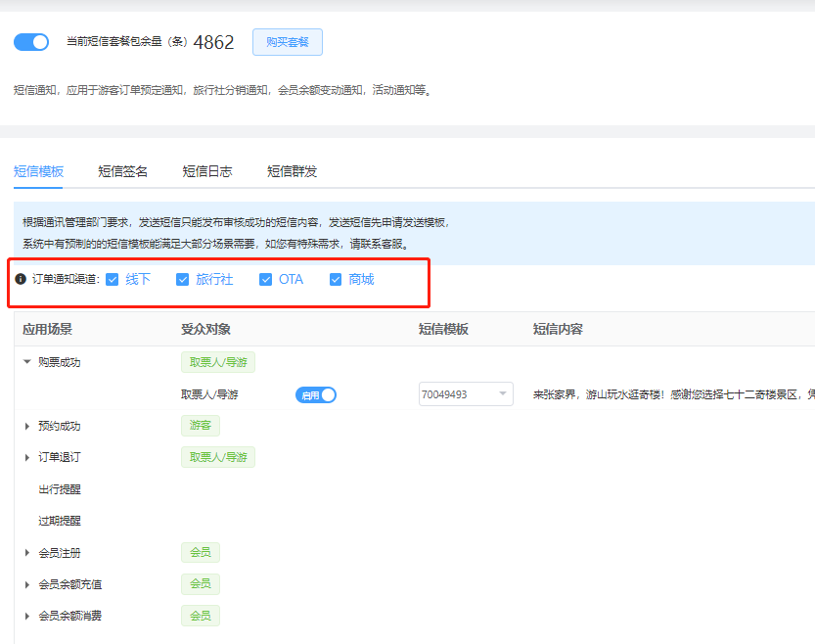
Task: Expand the 会员余额消费 row
Action: click(x=27, y=616)
